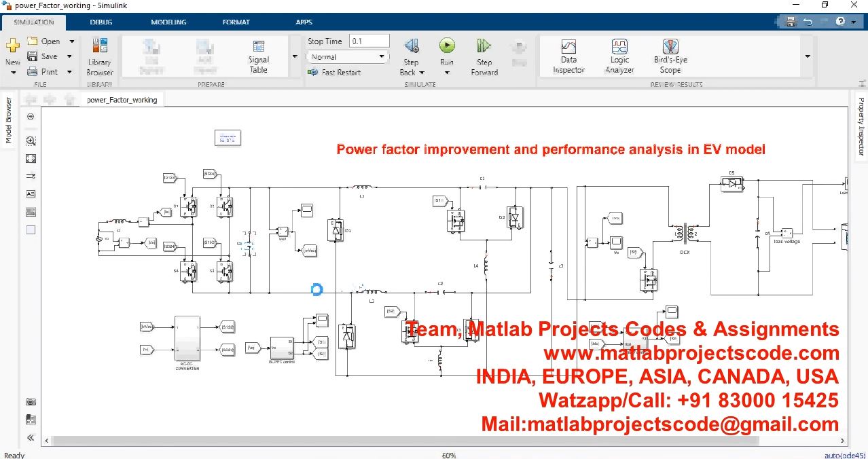Switch to the DEBUG tab
This screenshot has height=459, width=868.
pyautogui.click(x=101, y=22)
